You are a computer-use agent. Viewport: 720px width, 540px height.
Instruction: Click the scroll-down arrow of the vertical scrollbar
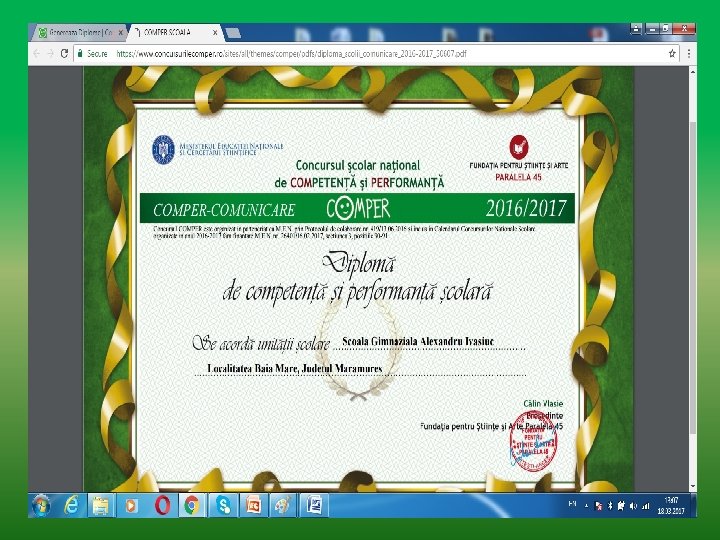pos(692,486)
